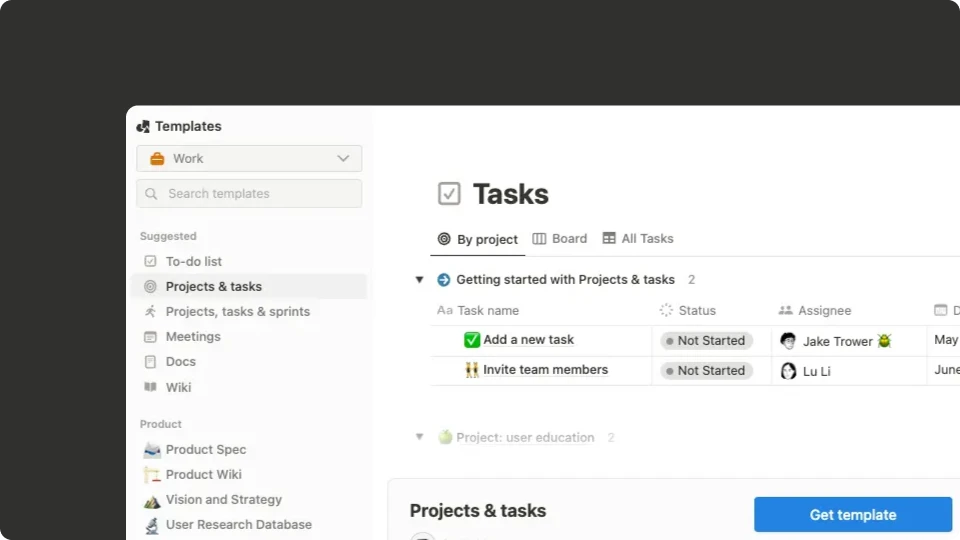
Task: Click the people emoji on Invite team members
Action: [x=472, y=370]
